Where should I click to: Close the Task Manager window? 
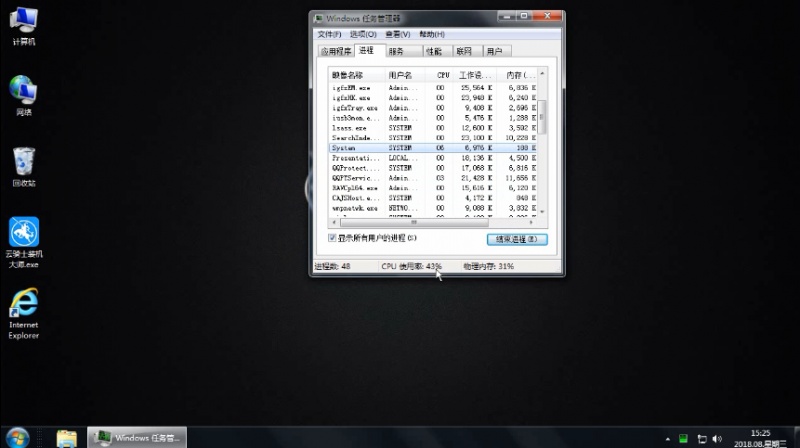coord(547,16)
